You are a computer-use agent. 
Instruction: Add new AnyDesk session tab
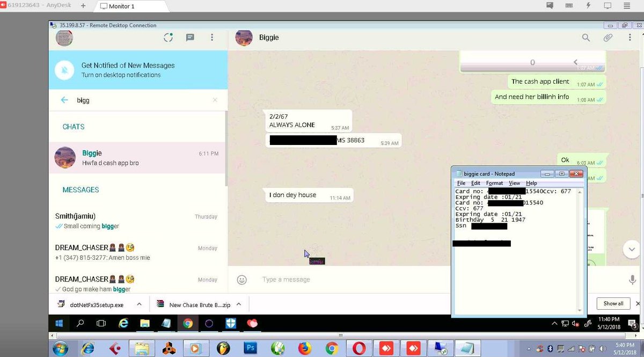(83, 6)
